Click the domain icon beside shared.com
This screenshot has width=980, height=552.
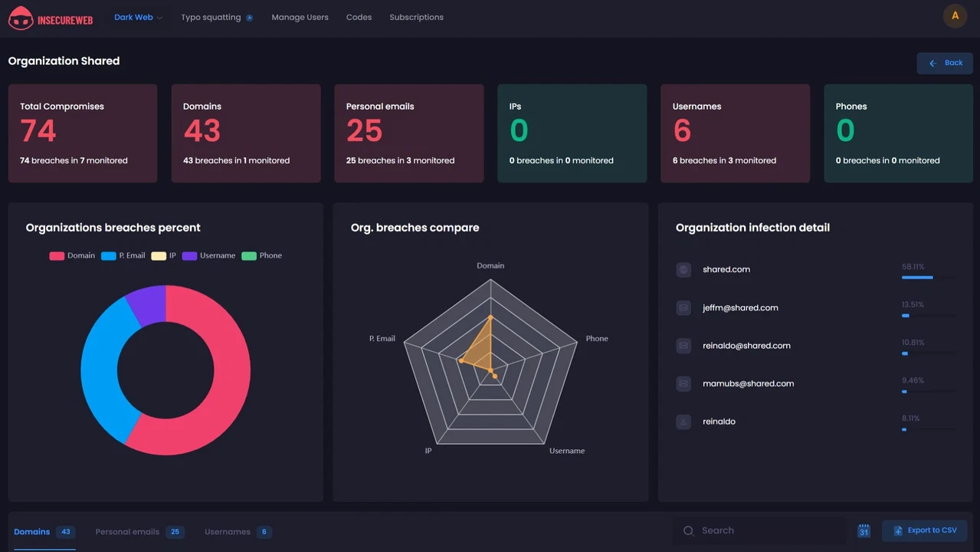pos(683,270)
